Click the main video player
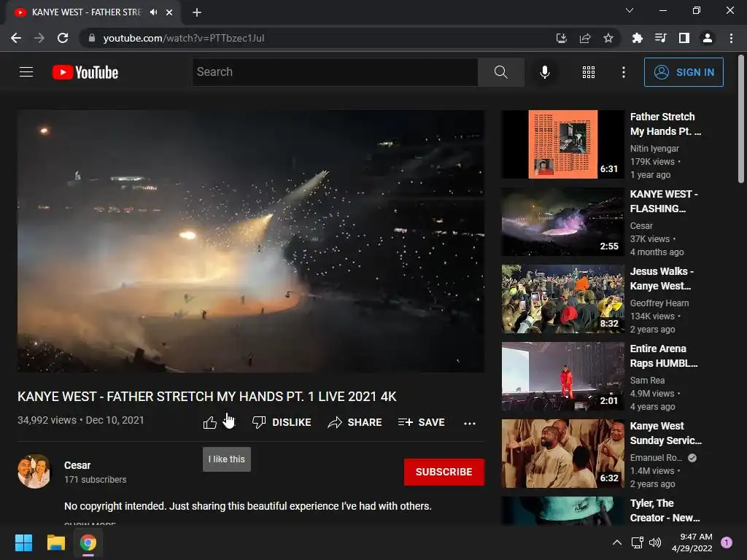This screenshot has width=747, height=560. 251,241
